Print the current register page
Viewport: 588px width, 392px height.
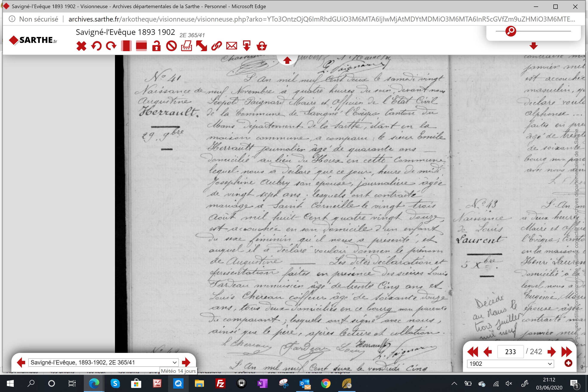click(x=187, y=46)
